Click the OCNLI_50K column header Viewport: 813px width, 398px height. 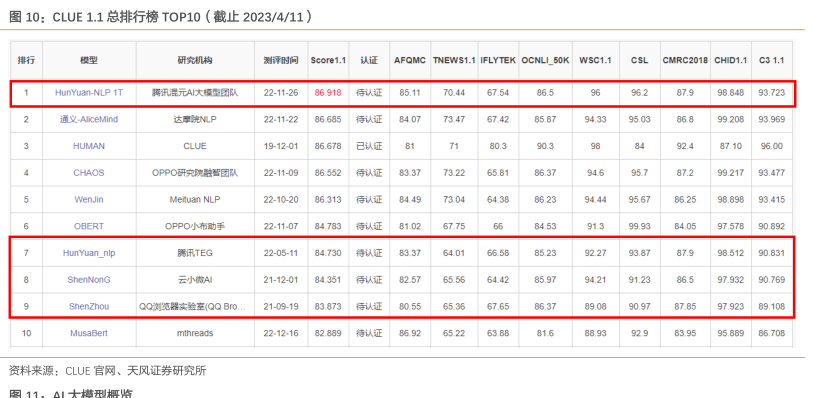pos(545,60)
